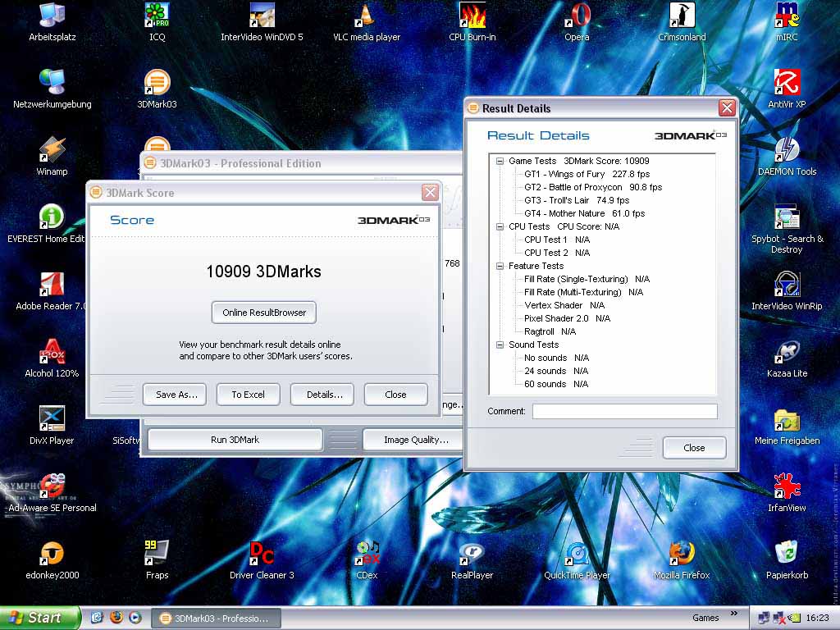840x630 pixels.
Task: Open Details... from the Score dialog
Action: tap(322, 395)
